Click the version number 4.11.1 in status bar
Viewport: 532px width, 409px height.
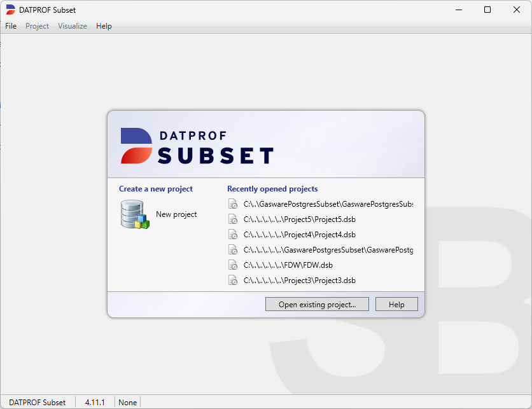coord(95,402)
